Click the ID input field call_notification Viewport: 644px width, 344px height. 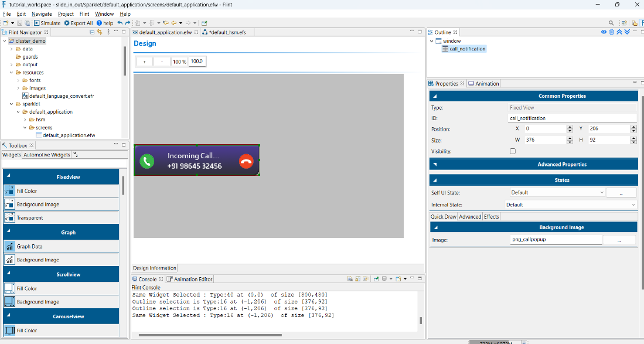[571, 118]
